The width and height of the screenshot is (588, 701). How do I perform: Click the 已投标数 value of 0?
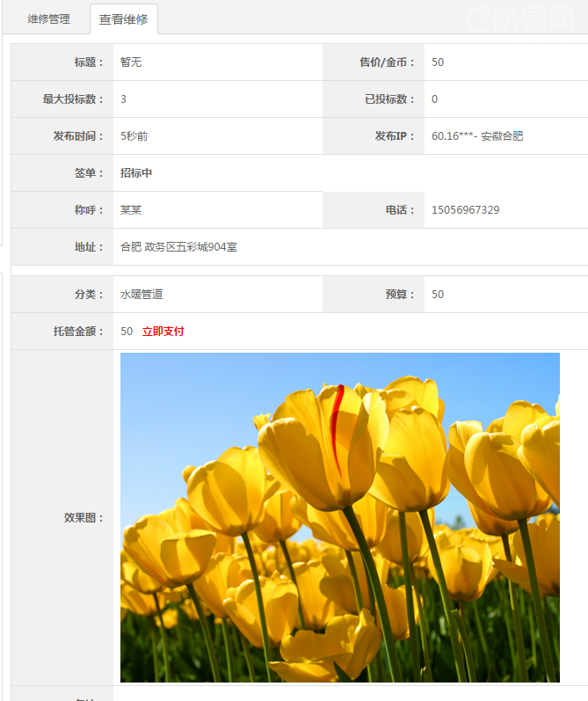434,99
